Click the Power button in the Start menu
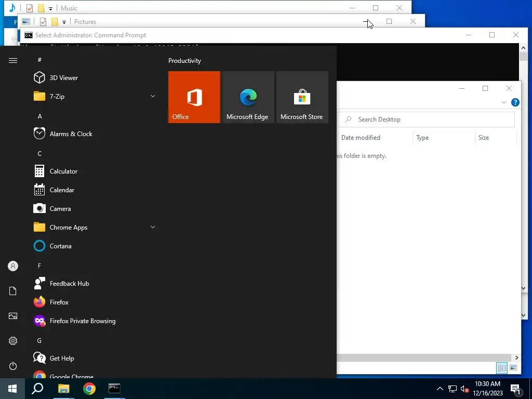Screen dimensions: 532x399 tap(13, 366)
